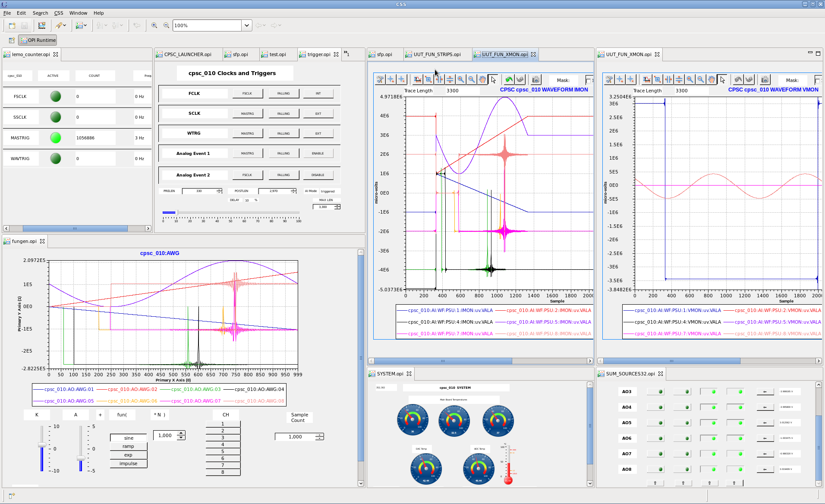This screenshot has width=825, height=504.
Task: Open configure settings in VMON plot toolbar
Action: pos(609,79)
